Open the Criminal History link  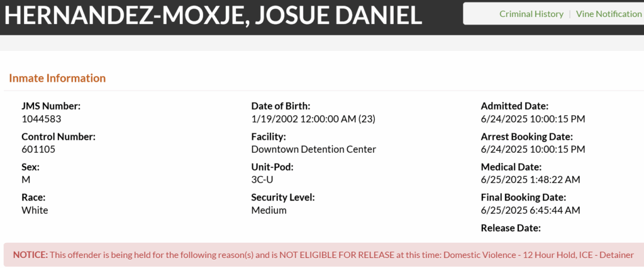coord(531,14)
